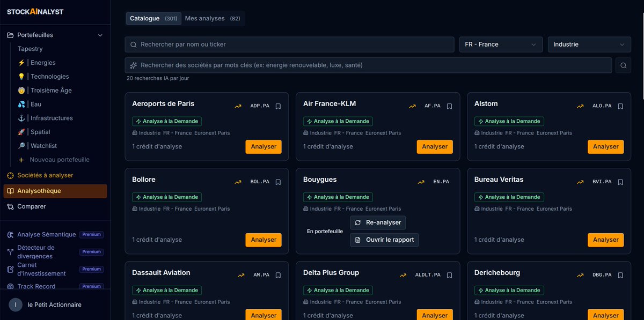Viewport: 644px width, 320px height.
Task: Bookmark the Dassault Aviation card
Action: (278, 275)
